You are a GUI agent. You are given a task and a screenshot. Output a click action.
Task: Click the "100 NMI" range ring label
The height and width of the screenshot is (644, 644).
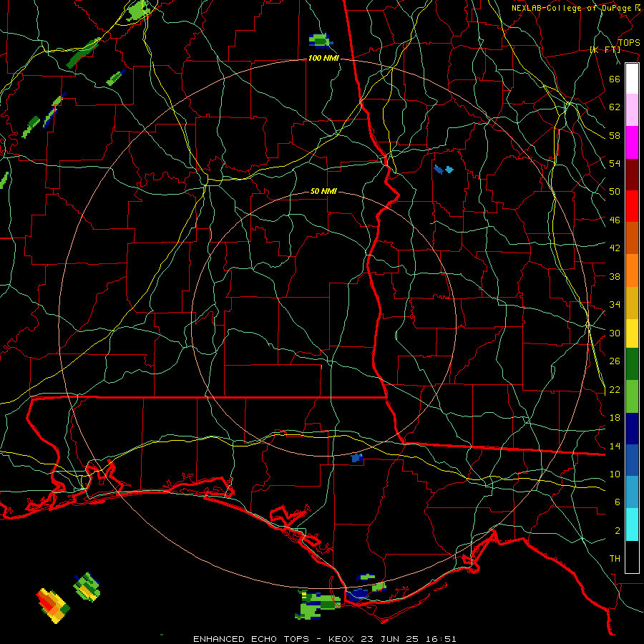pyautogui.click(x=323, y=59)
